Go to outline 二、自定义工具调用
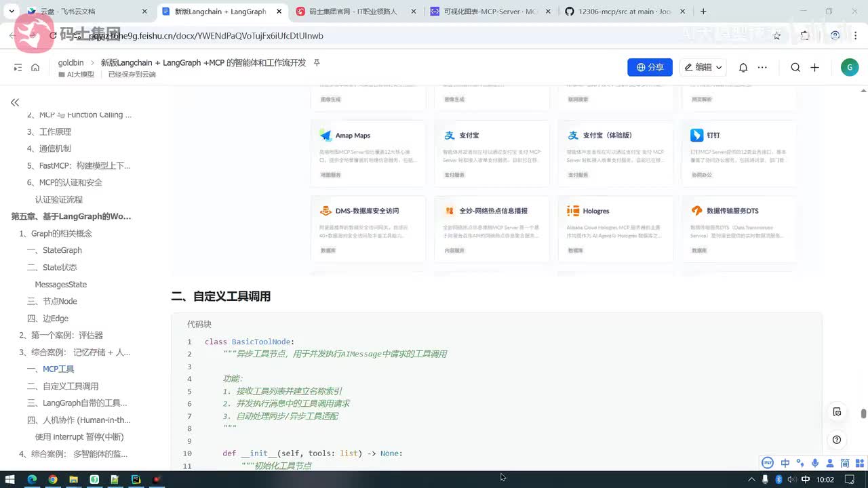The height and width of the screenshot is (488, 868). click(x=62, y=386)
